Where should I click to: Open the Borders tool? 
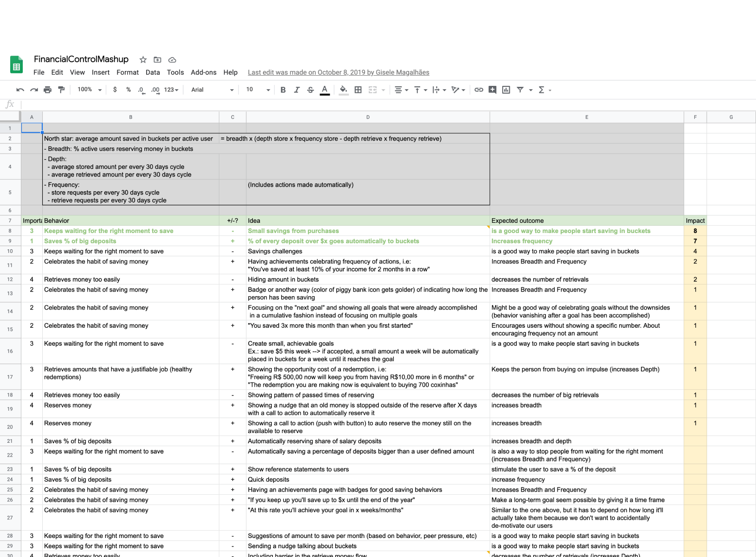(358, 90)
